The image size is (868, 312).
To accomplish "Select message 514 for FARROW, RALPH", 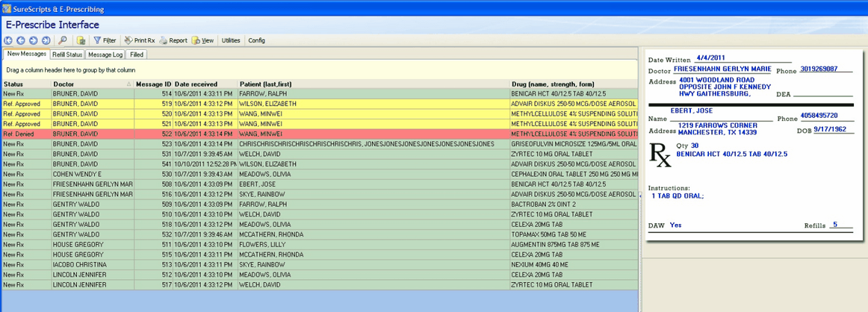I will (x=320, y=93).
